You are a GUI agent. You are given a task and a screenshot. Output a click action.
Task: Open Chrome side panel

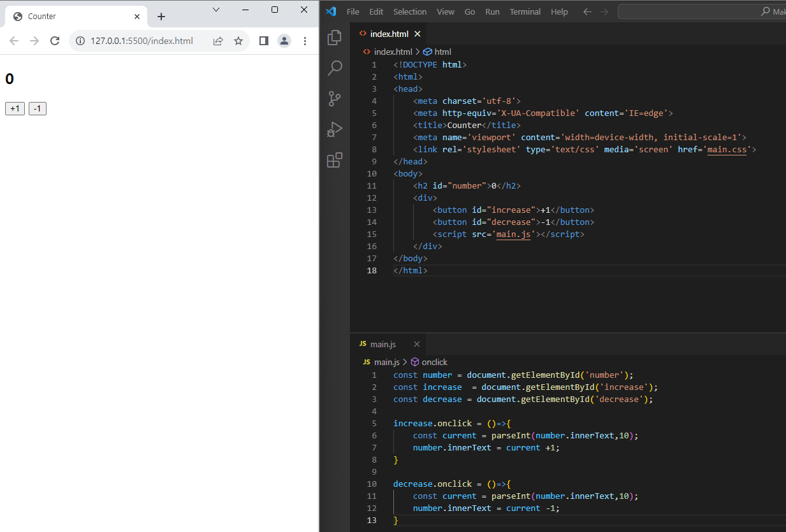point(264,41)
